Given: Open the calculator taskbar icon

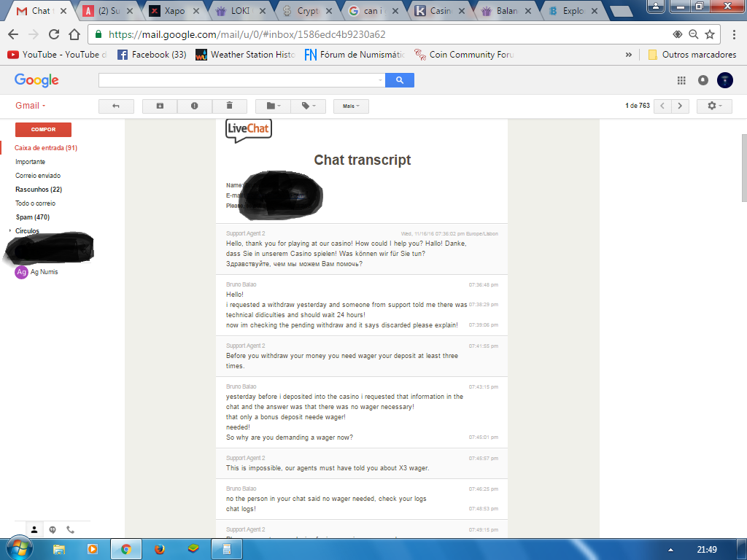Looking at the screenshot, I should [227, 550].
